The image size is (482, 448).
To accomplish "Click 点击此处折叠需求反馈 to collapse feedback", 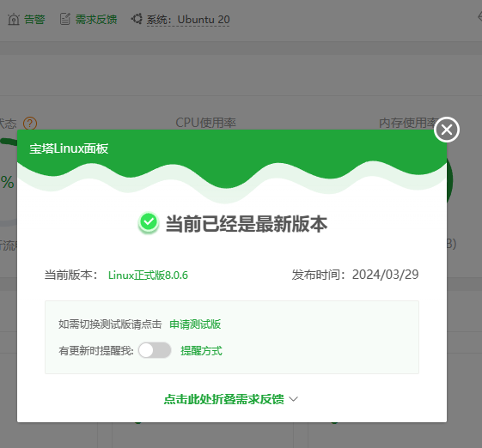I will (x=223, y=399).
